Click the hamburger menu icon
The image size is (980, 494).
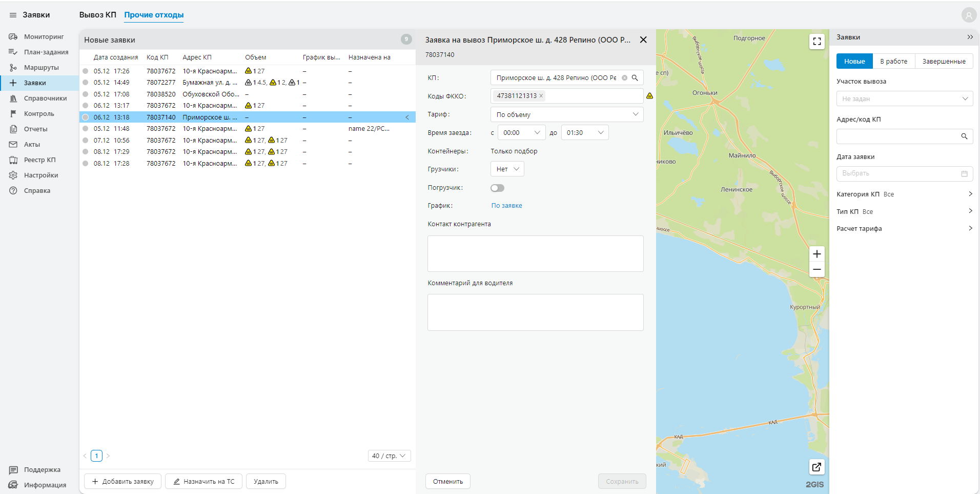(13, 15)
